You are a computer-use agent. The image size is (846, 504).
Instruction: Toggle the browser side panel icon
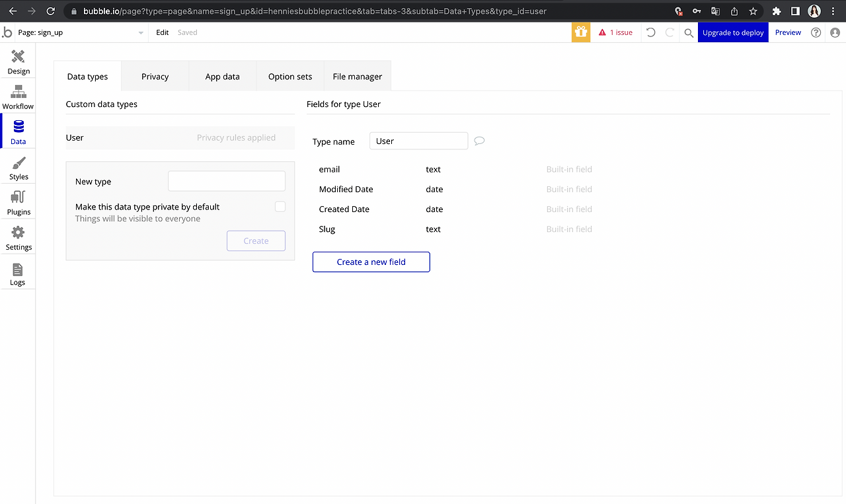(x=795, y=11)
